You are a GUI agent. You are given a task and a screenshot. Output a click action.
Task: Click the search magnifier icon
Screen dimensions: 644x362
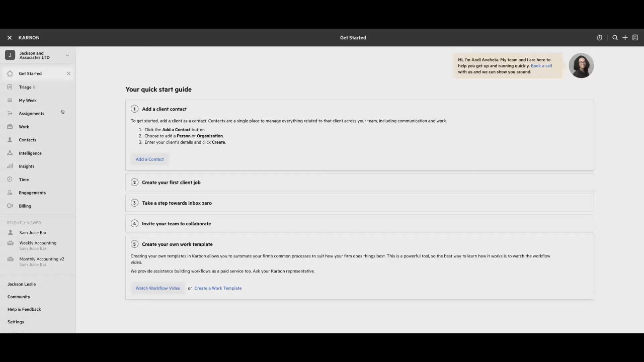click(x=615, y=38)
